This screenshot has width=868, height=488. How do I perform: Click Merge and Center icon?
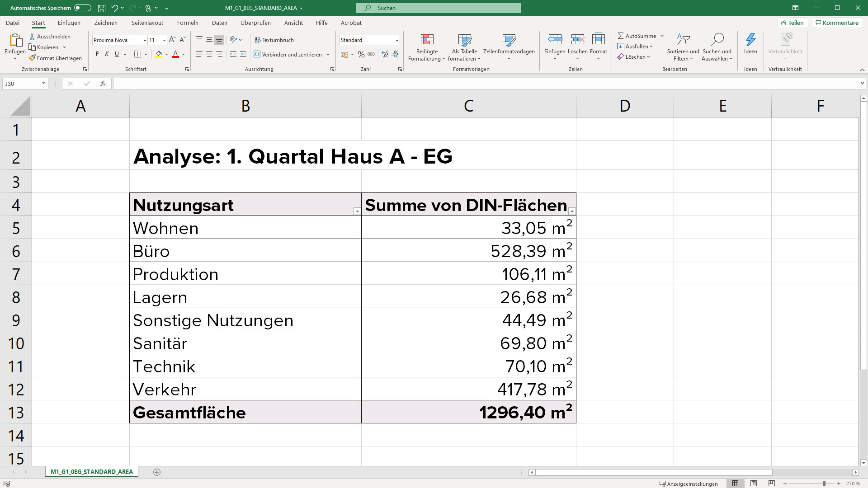click(x=257, y=54)
